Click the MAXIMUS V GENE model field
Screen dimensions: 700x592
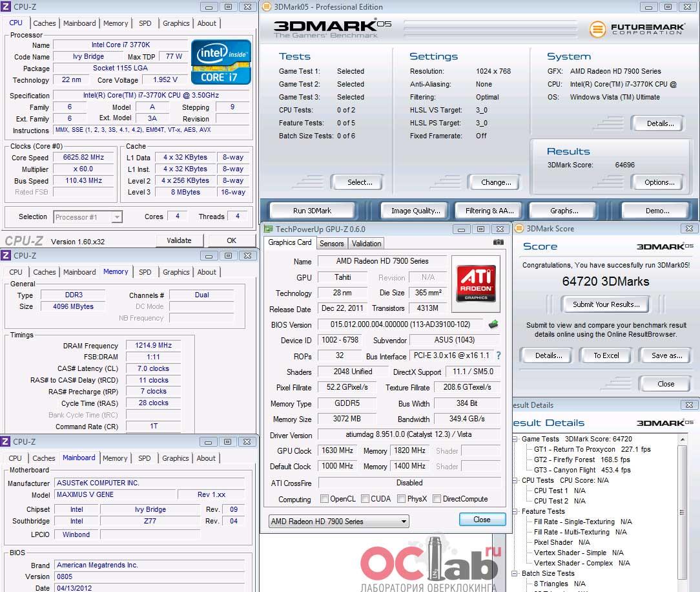tap(116, 494)
